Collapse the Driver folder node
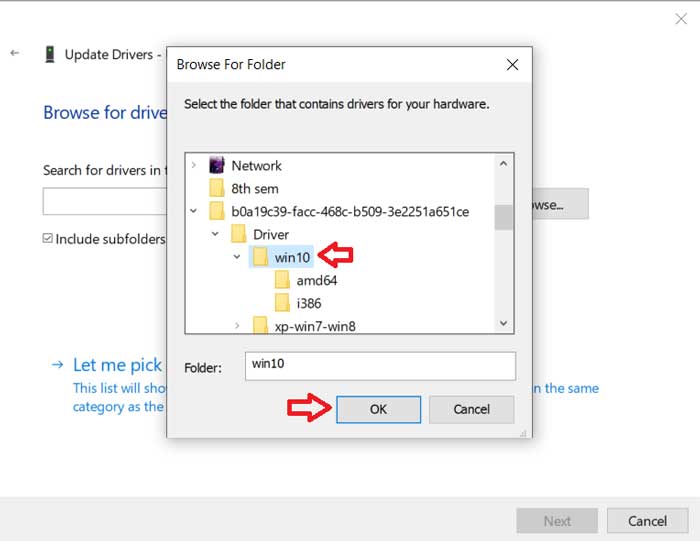700x541 pixels. coord(215,234)
